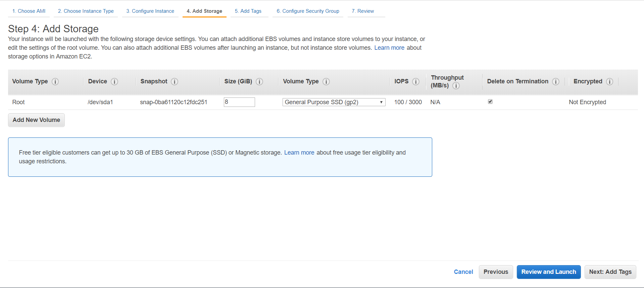The height and width of the screenshot is (288, 644).
Task: Click info icon beside Snapshot header
Action: pos(175,82)
